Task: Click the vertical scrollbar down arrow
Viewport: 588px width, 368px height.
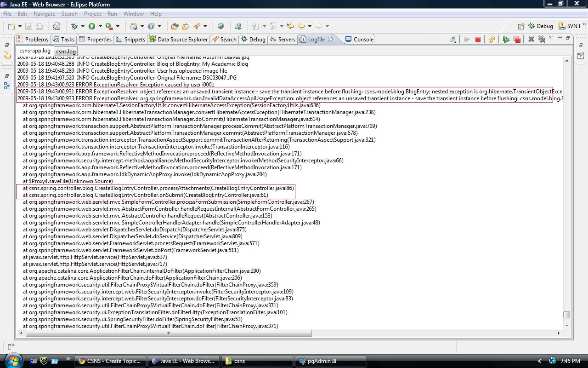Action: tap(566, 326)
